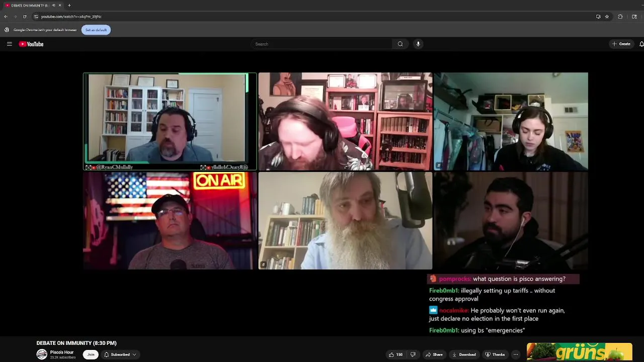The image size is (644, 362).
Task: Reload the page
Action: [x=25, y=17]
